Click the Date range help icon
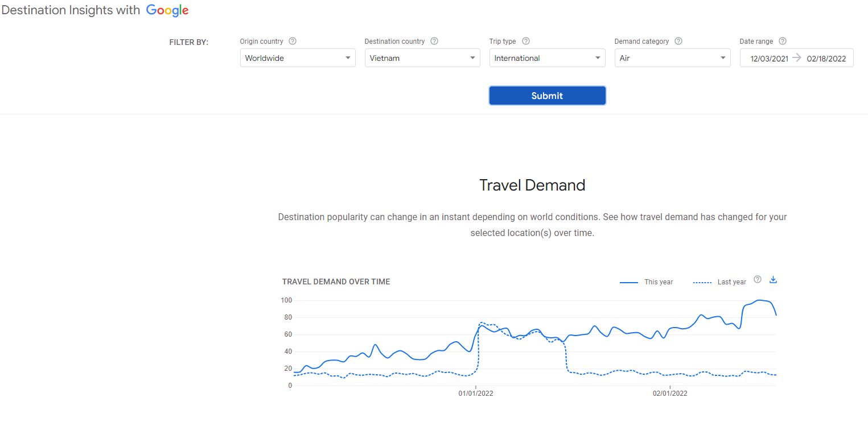 [783, 42]
